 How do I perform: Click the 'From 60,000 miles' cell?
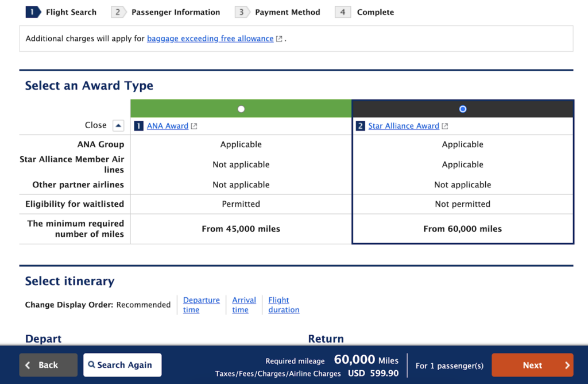point(463,229)
